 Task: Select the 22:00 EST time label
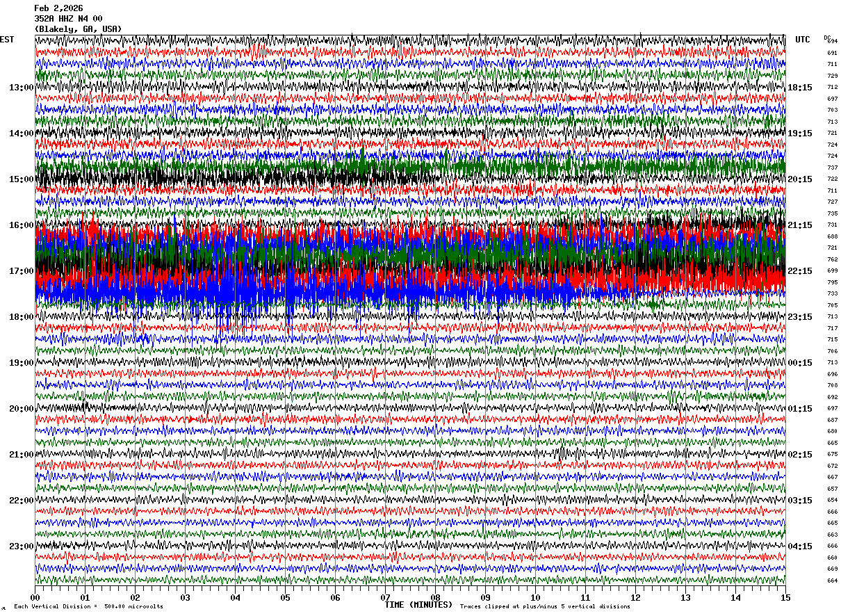pyautogui.click(x=22, y=501)
